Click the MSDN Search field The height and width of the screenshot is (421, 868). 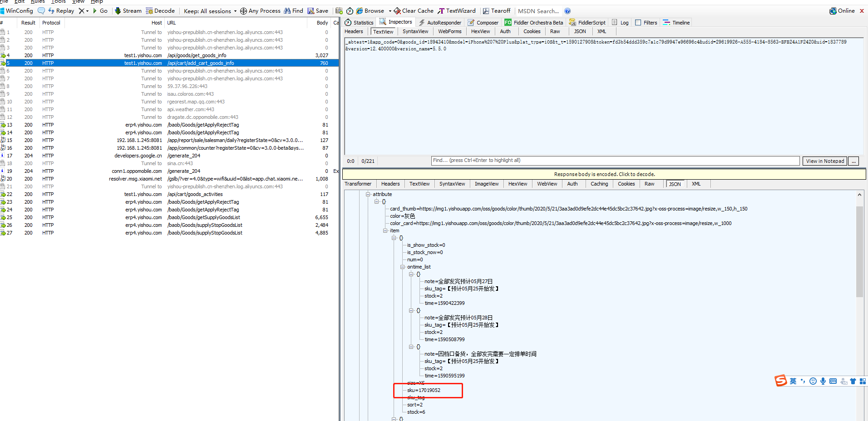tap(538, 11)
